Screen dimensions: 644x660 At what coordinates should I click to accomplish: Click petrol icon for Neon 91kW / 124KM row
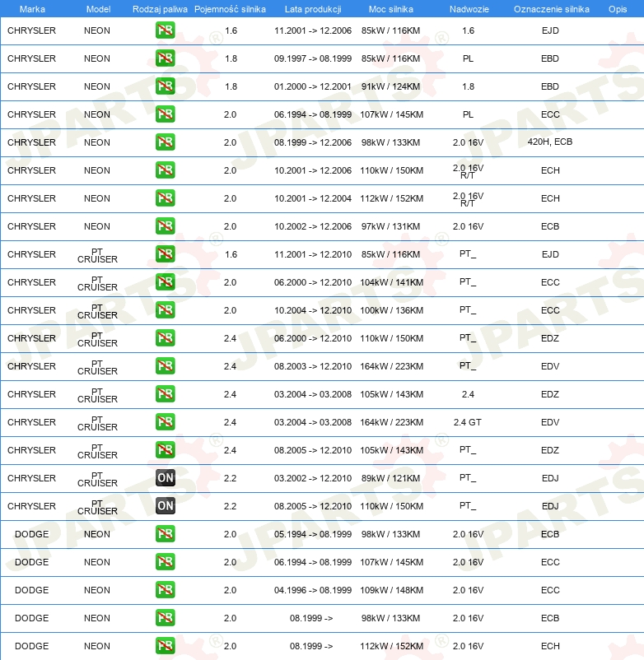coord(165,86)
